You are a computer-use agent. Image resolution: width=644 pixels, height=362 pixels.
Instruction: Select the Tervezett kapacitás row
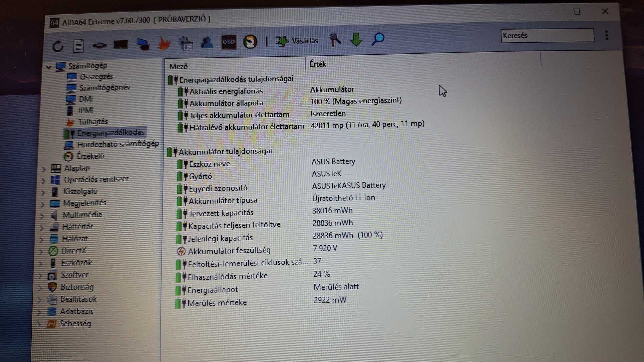pos(221,213)
